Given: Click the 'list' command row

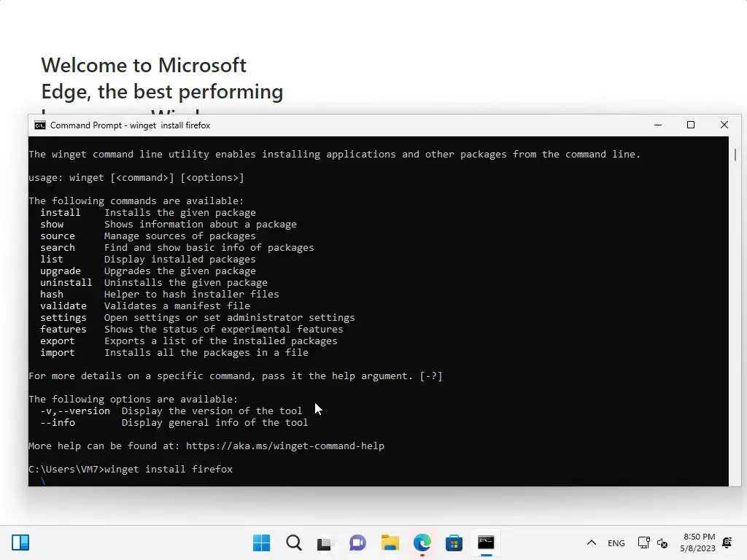Looking at the screenshot, I should point(147,260).
